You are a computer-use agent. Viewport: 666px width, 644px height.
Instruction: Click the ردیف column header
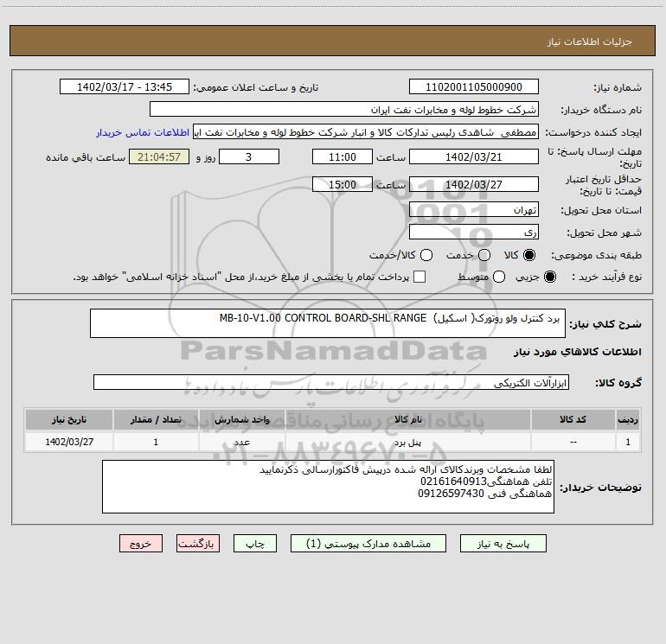628,419
